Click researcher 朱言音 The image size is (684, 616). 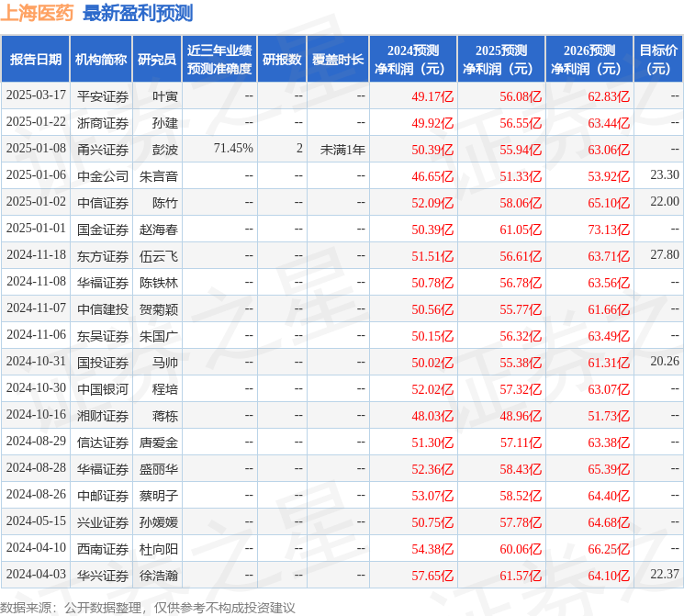pyautogui.click(x=159, y=176)
